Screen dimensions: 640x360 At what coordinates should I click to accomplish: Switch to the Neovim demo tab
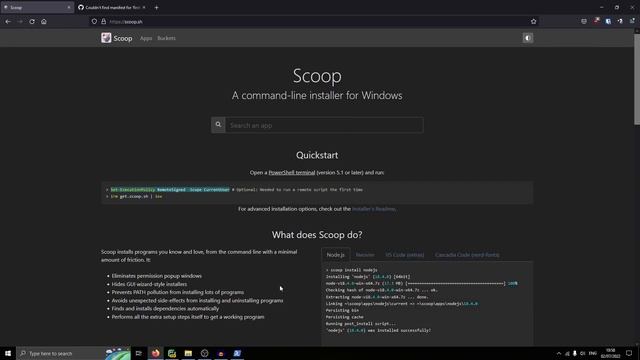pyautogui.click(x=365, y=255)
